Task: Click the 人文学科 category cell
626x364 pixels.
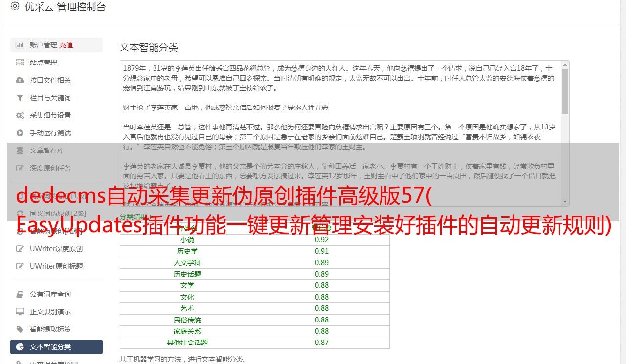Action: [x=187, y=263]
